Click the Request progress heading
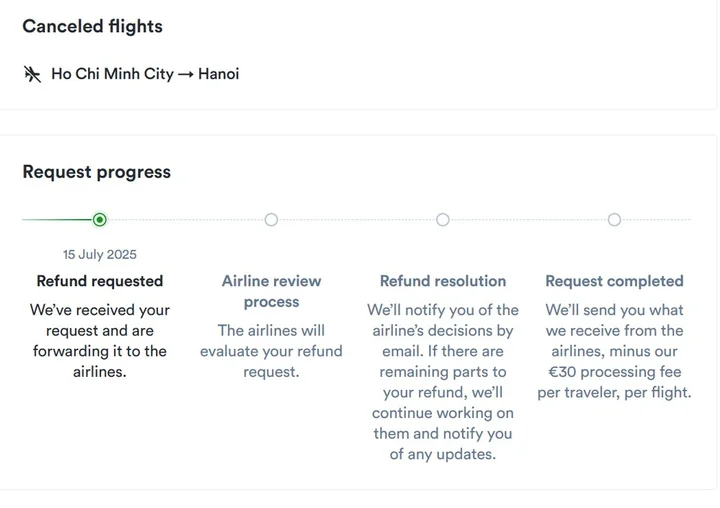Image resolution: width=720 pixels, height=508 pixels. coord(96,172)
